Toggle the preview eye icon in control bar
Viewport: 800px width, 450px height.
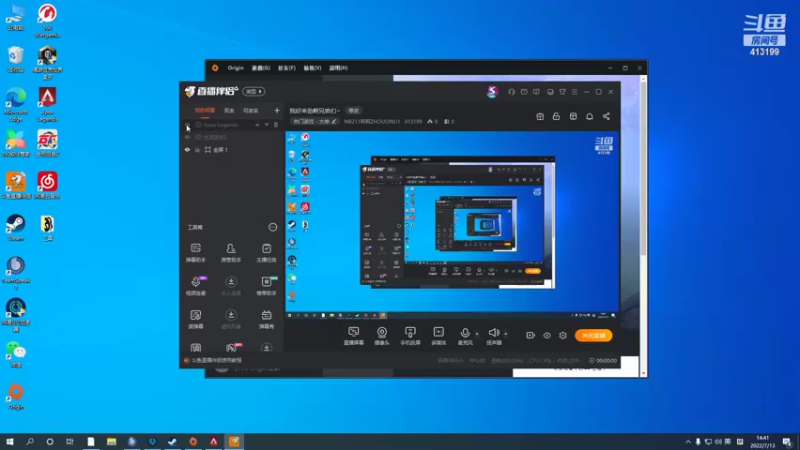pyautogui.click(x=547, y=335)
